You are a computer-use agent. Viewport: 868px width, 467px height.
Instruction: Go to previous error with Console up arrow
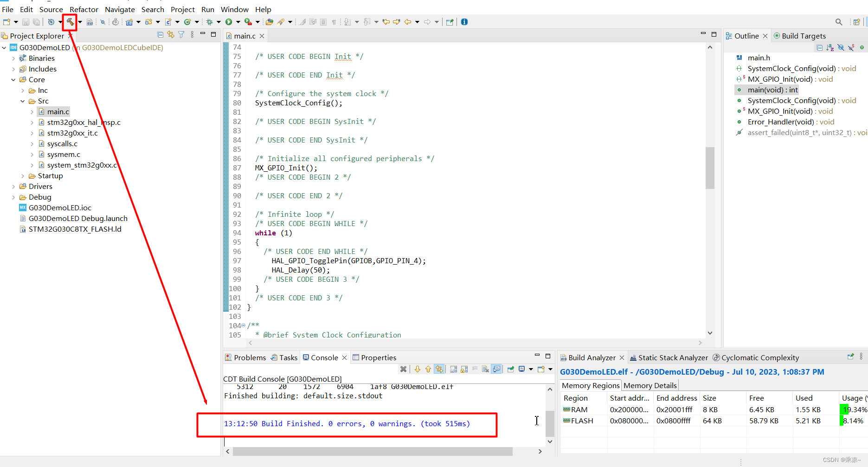tap(428, 369)
